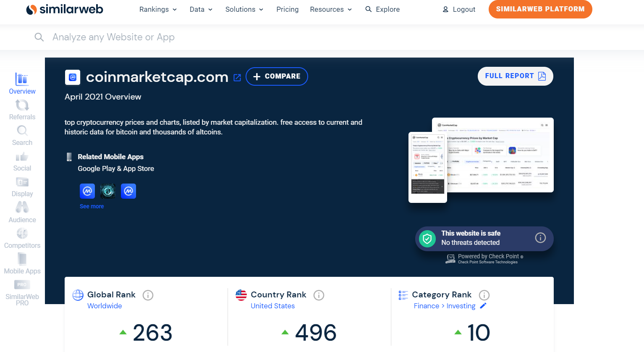
Task: Expand the Data menu
Action: (201, 9)
